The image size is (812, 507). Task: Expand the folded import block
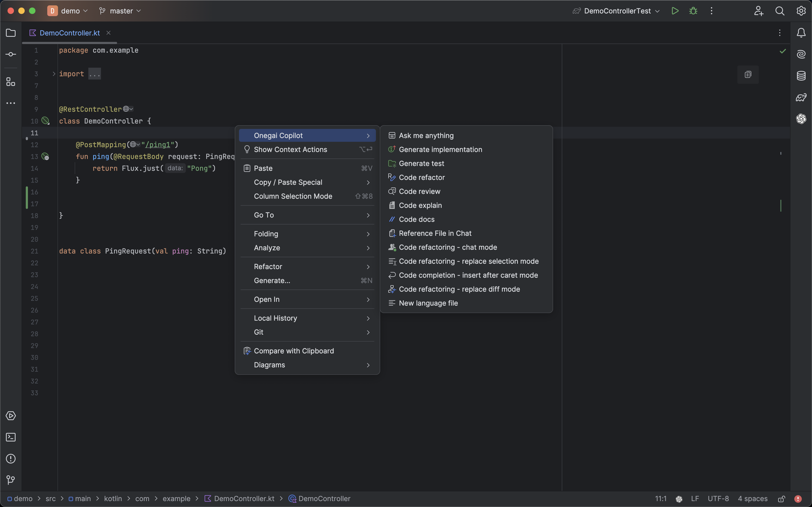pos(54,74)
